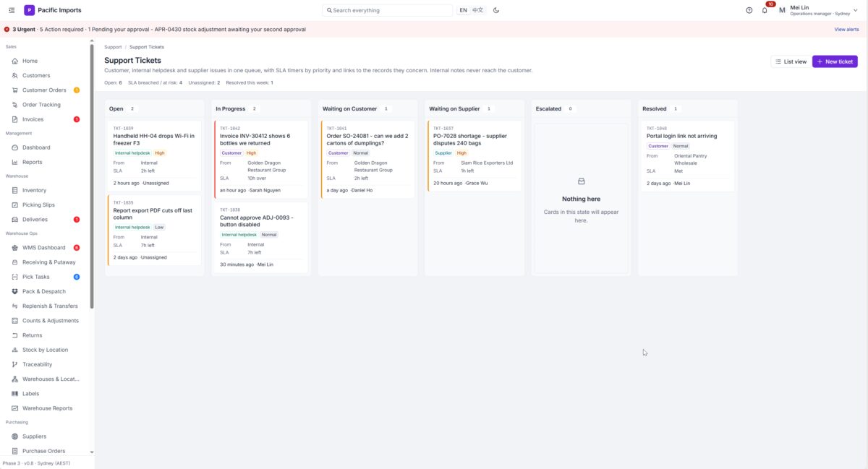Click the Unassigned: 2 stat
This screenshot has width=868, height=469.
click(x=204, y=83)
